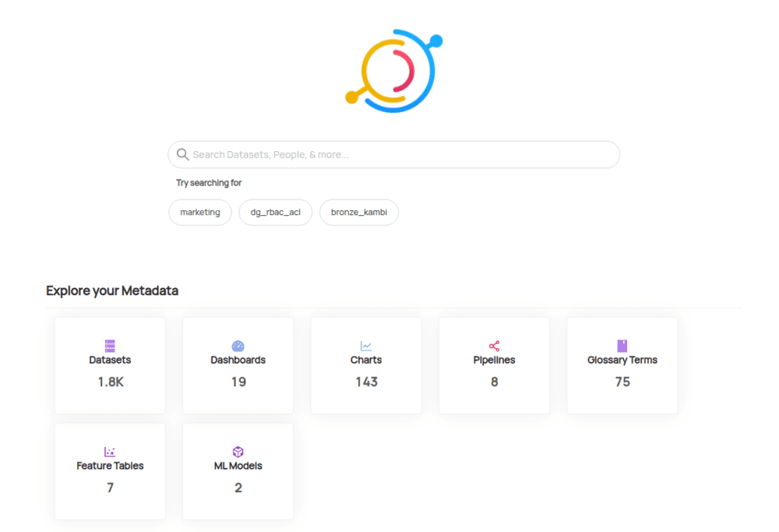Select the Dashboards globe icon
This screenshot has height=532, width=779.
coord(238,344)
